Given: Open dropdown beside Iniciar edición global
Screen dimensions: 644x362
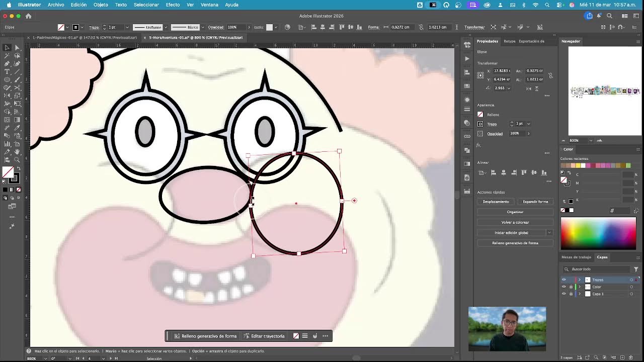Looking at the screenshot, I should point(549,233).
